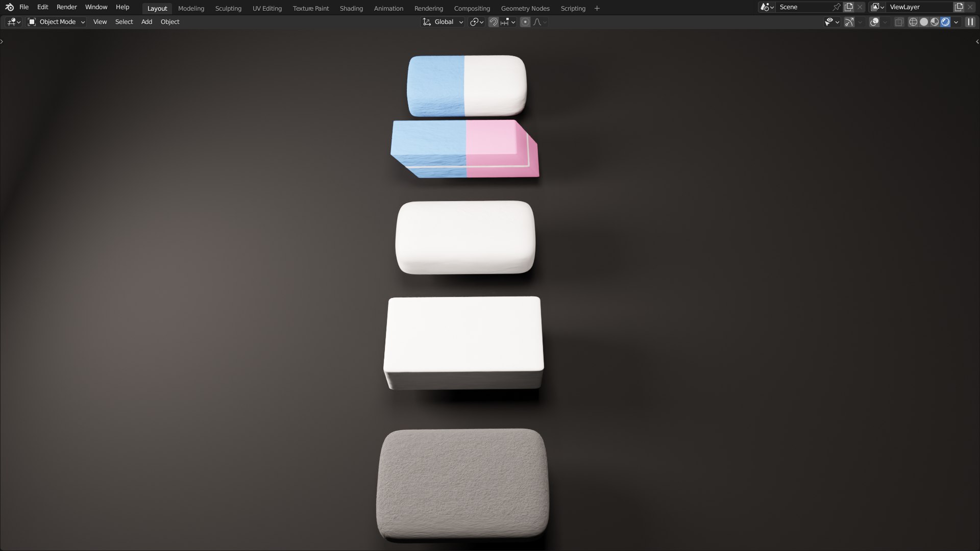Image resolution: width=980 pixels, height=551 pixels.
Task: Browse view layers with the icon dropdown
Action: tap(877, 7)
